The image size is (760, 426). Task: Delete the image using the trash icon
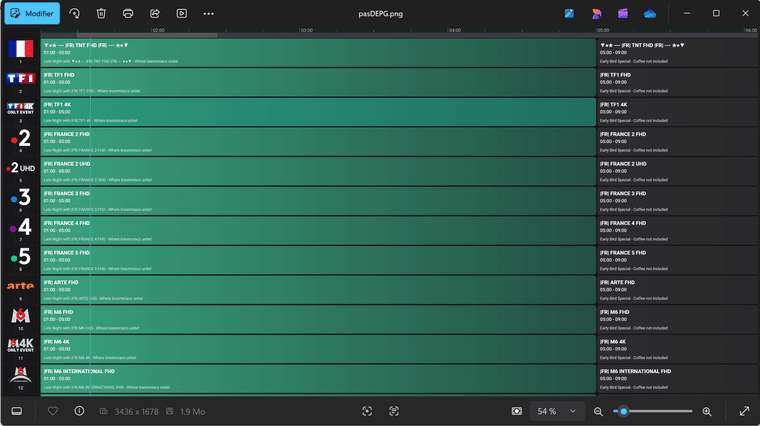click(x=101, y=14)
